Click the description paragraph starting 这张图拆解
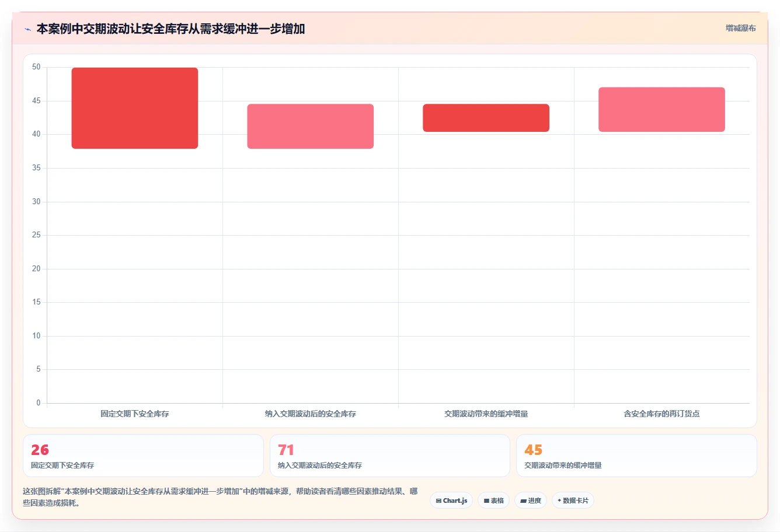Viewport: 780px width, 532px height. point(220,497)
